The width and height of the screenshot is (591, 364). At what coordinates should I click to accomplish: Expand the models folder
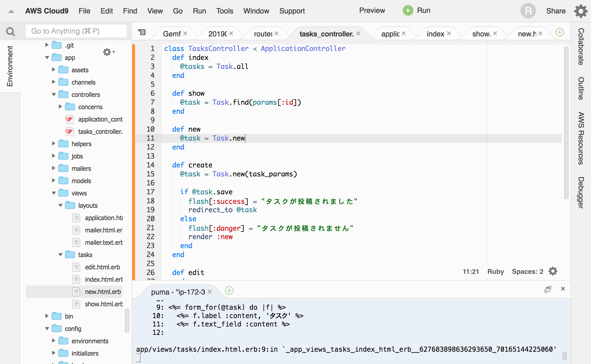coord(54,181)
